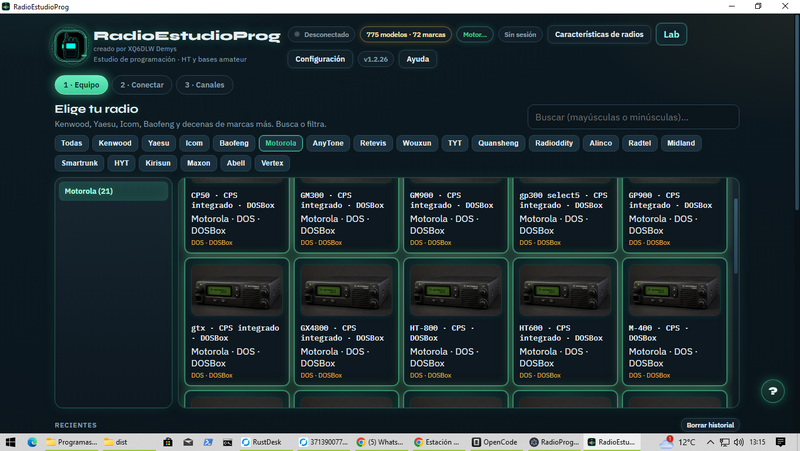Click the Sin sesión badge

coord(520,35)
